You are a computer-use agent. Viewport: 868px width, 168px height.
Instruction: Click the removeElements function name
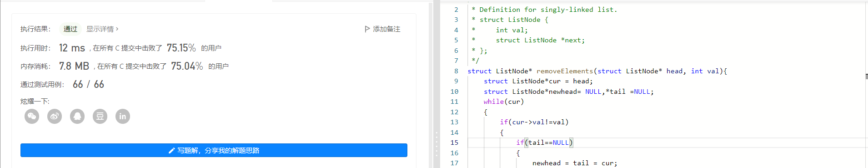pos(565,71)
